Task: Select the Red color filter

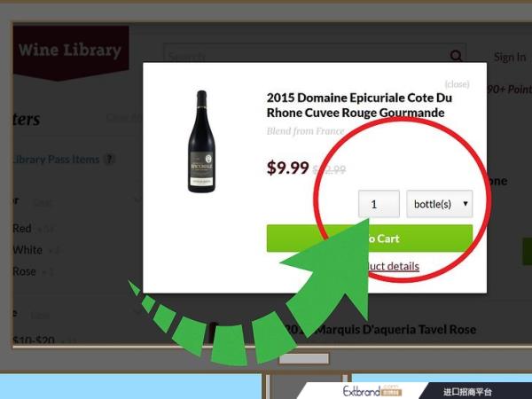Action: pos(22,229)
